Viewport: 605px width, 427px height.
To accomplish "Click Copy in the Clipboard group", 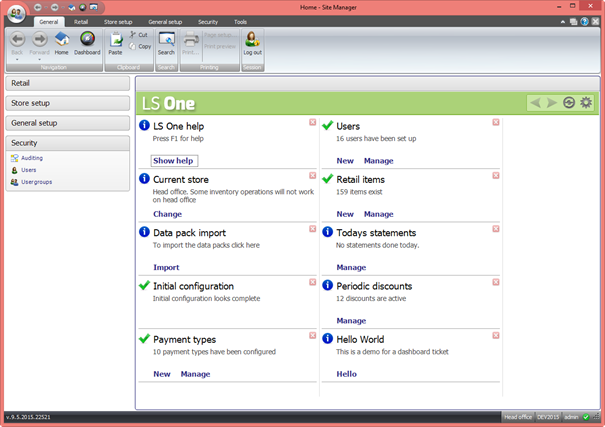I will point(140,46).
